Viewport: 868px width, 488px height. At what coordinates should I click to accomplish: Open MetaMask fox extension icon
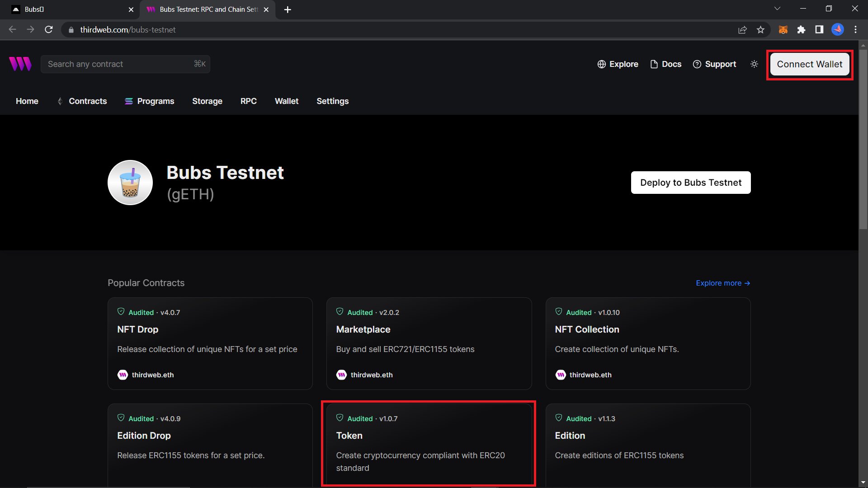click(x=783, y=30)
